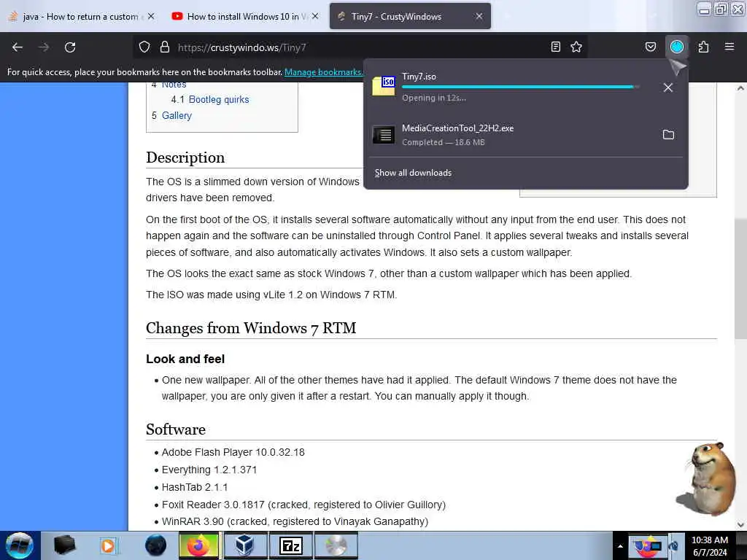The height and width of the screenshot is (560, 747).
Task: Switch to Firefox in the taskbar
Action: [x=199, y=545]
